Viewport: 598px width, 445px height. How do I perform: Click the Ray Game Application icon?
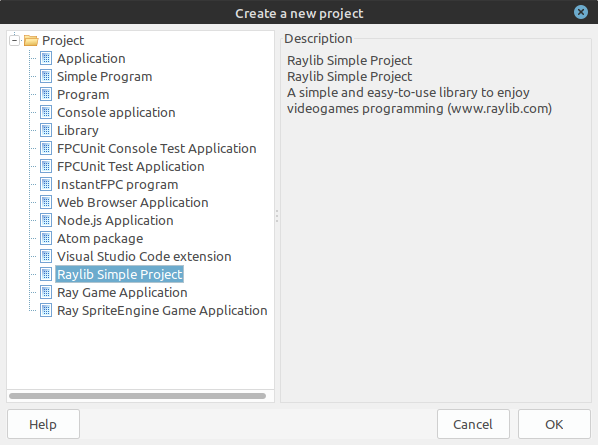click(46, 292)
